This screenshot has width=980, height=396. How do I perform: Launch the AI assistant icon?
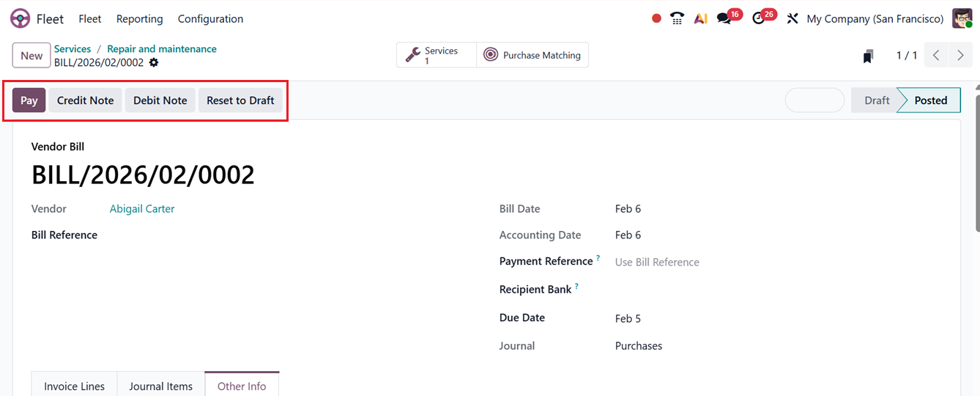coord(701,19)
